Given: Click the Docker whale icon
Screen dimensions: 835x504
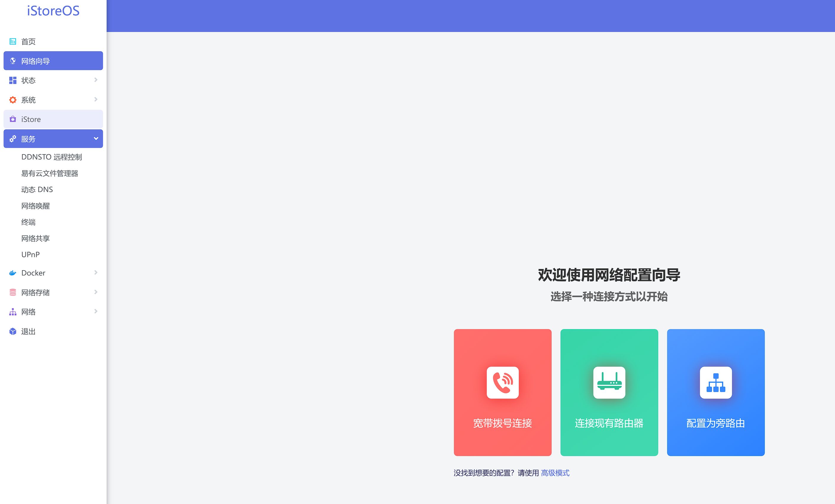Looking at the screenshot, I should pos(13,273).
